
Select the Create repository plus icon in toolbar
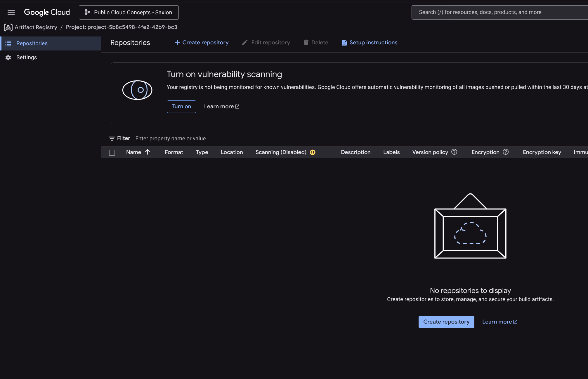pos(177,43)
